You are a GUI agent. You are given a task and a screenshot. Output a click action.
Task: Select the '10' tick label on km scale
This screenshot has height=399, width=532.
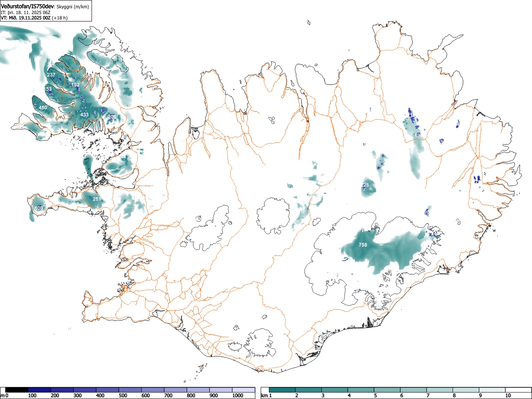tap(508, 396)
